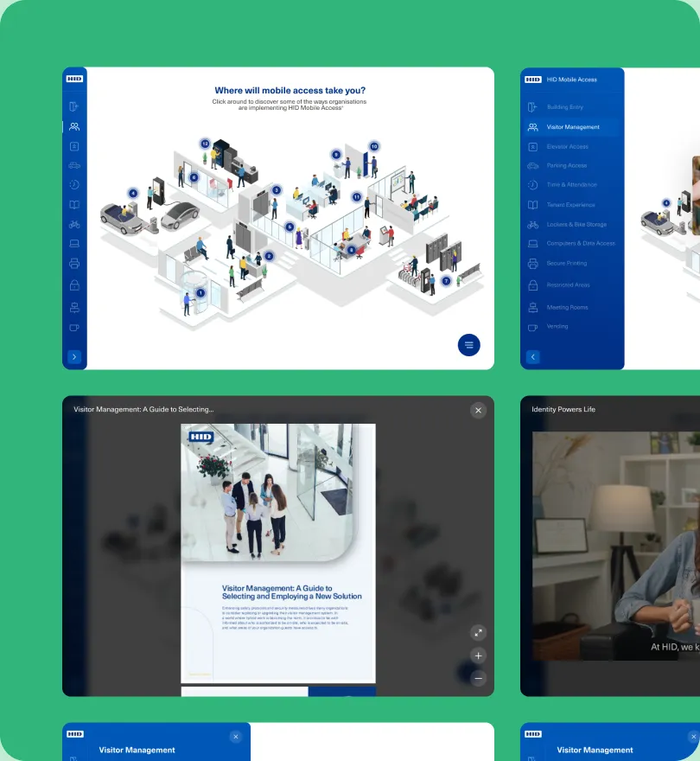Click hotspot 11 outside the meeting room
Image resolution: width=700 pixels, height=761 pixels.
(357, 196)
